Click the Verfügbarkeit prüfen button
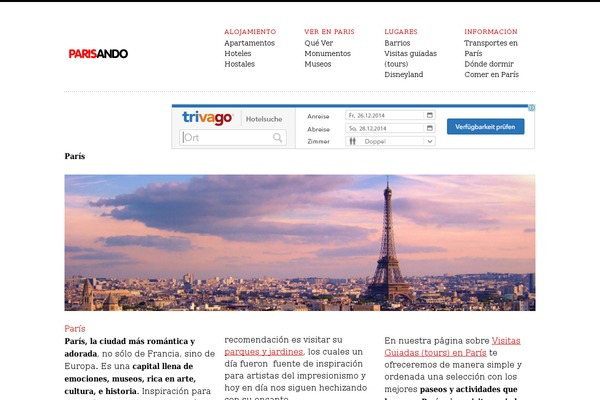 [485, 127]
